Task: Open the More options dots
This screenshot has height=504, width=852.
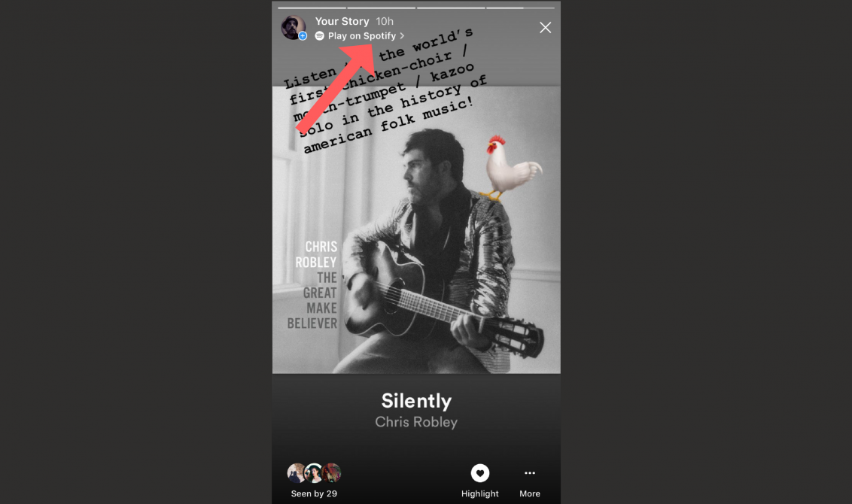Action: (530, 473)
